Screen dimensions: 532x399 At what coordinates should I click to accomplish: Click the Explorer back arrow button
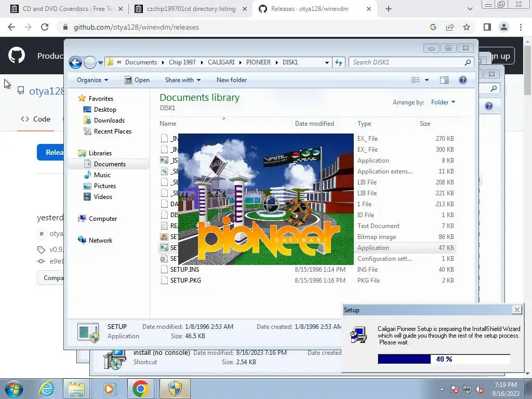75,62
